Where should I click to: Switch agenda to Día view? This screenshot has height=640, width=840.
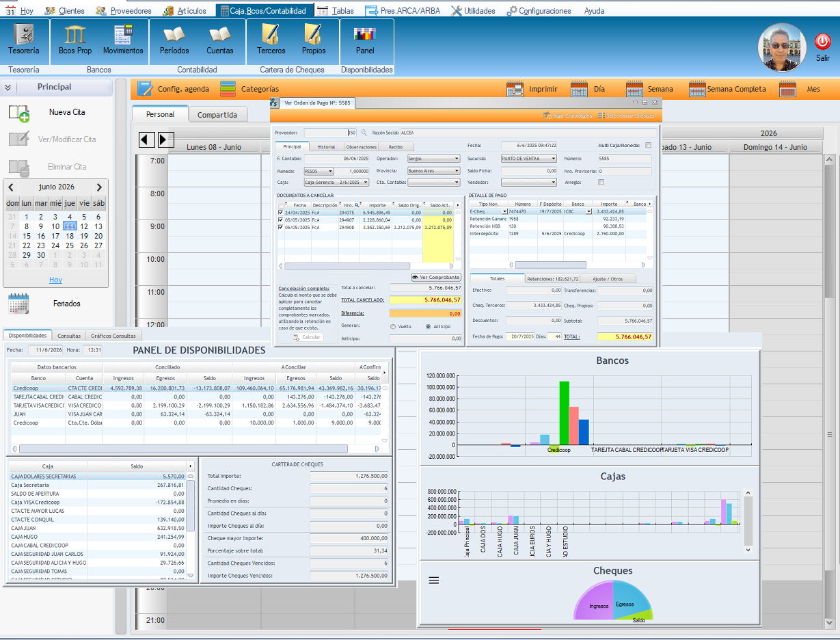[x=579, y=89]
